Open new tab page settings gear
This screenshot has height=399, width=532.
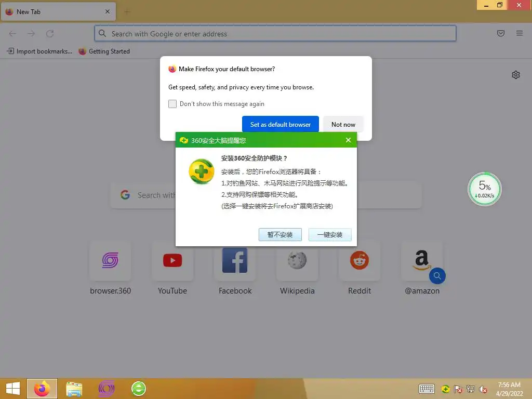[516, 75]
